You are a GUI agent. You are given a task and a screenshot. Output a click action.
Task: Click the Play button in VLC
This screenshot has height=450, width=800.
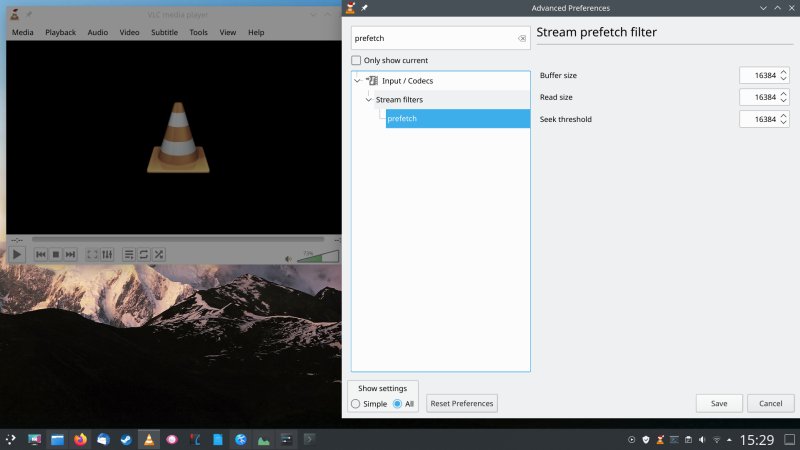point(17,255)
